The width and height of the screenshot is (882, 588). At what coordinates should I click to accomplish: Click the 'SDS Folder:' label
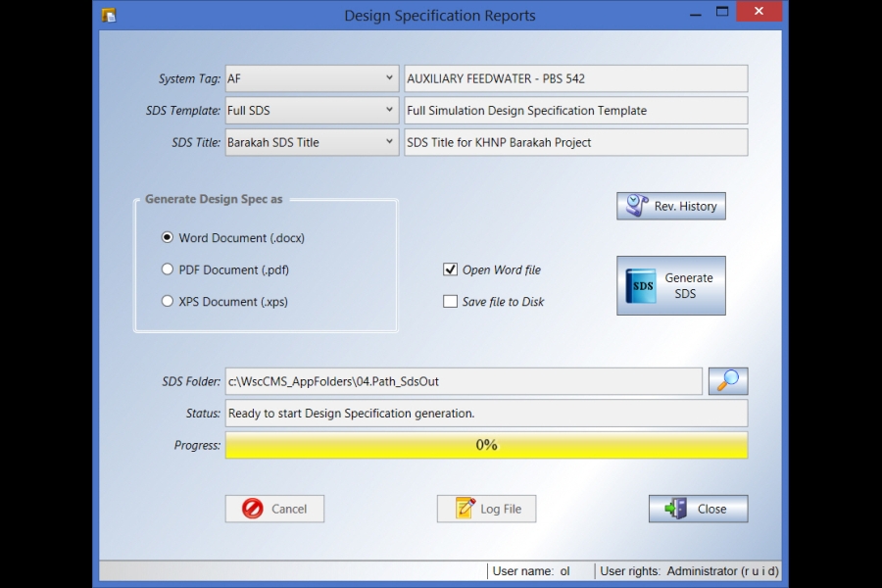click(191, 381)
